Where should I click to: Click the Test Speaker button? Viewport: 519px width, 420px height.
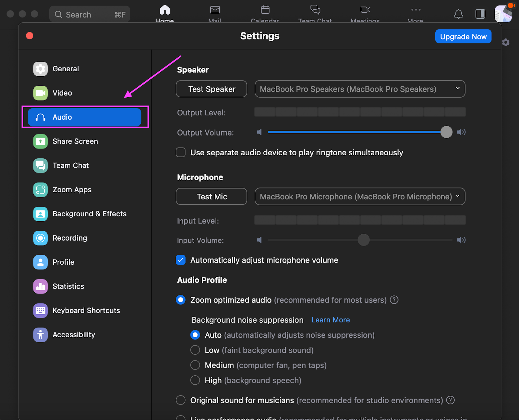pos(211,89)
